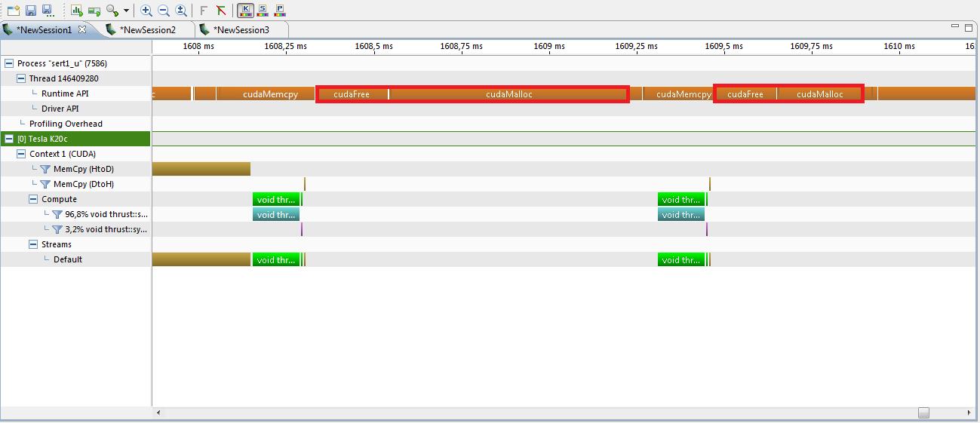Click the zoom in magnifier icon
Viewport: 980px width, 423px height.
(146, 11)
